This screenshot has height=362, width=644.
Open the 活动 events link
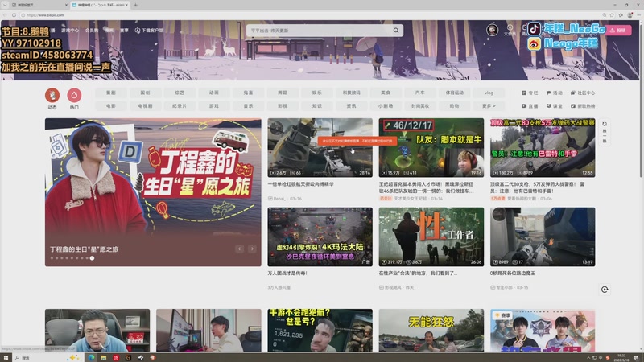[x=555, y=93]
